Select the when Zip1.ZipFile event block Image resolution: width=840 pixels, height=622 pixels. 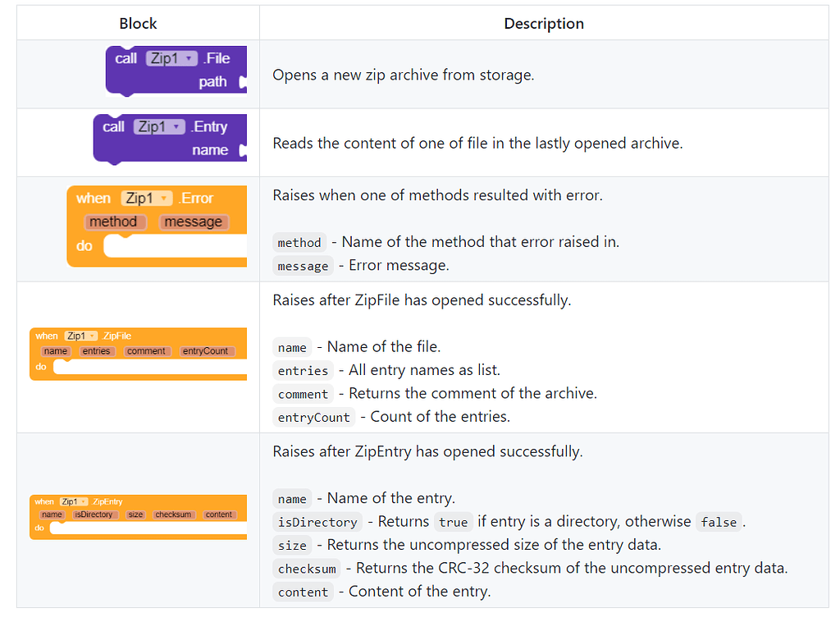coord(138,351)
